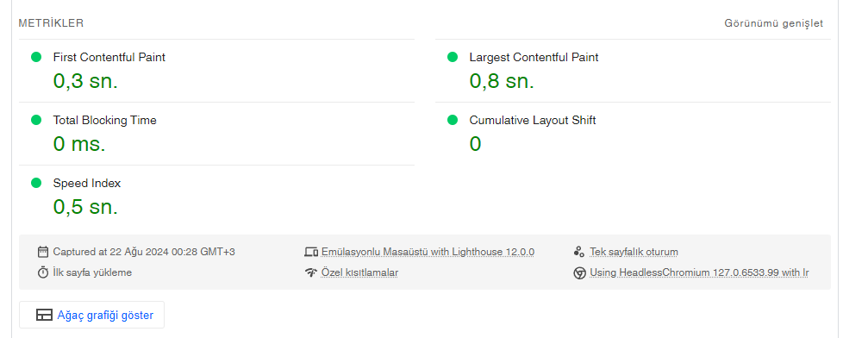Click the treemap icon in Ağaç grafiği göster
Image resolution: width=868 pixels, height=338 pixels.
pos(44,316)
